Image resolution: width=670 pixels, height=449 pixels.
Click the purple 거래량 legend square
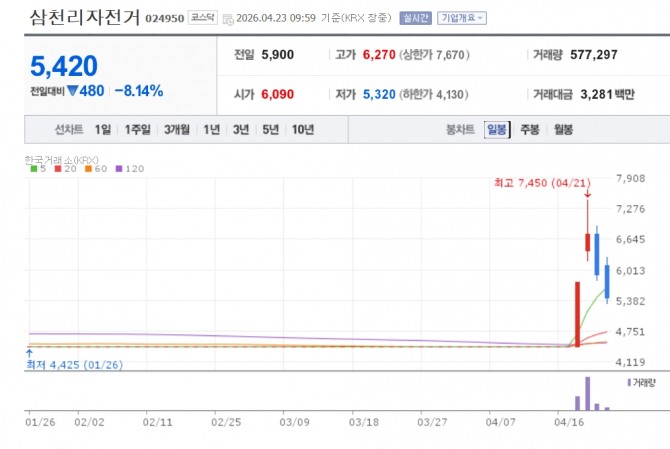pos(629,382)
